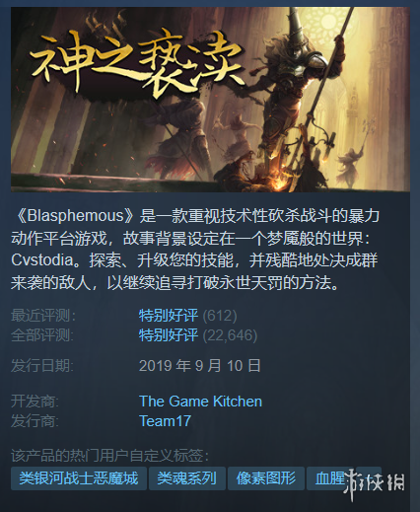420x512 pixels.
Task: Open all reviews rated 特别好评
Action: tap(169, 335)
